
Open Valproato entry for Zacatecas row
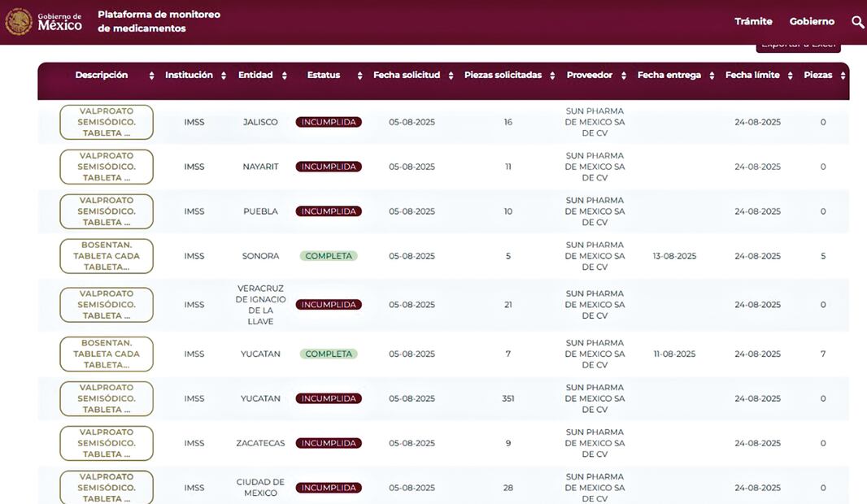(x=107, y=443)
